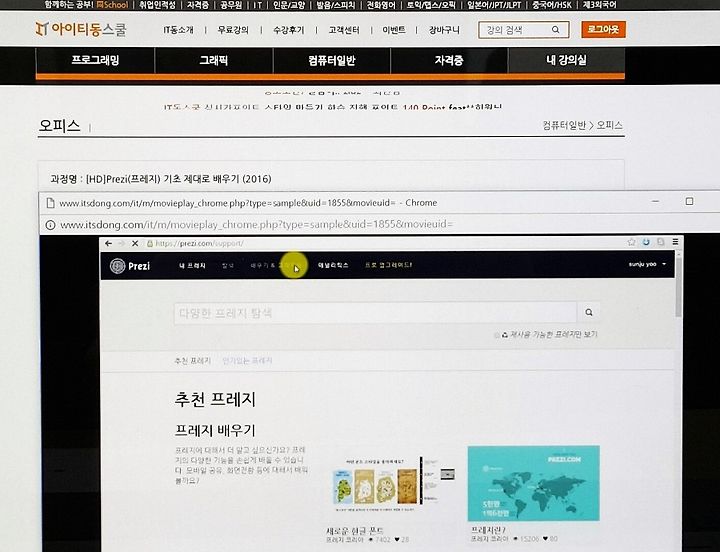This screenshot has height=552, width=720.
Task: Click the forward arrow in the video's browser
Action: 122,243
